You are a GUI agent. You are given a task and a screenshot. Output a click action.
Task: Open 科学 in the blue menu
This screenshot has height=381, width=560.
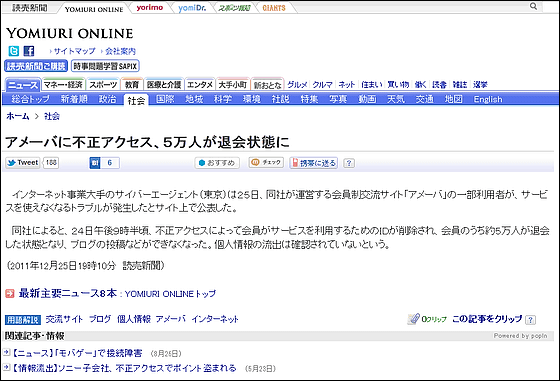tap(223, 99)
